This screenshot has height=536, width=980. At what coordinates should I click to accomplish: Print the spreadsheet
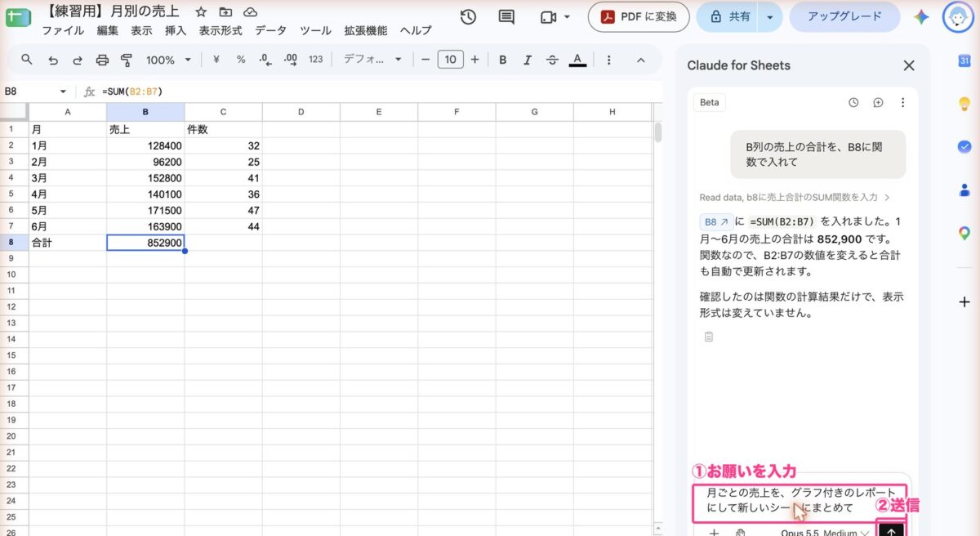102,60
